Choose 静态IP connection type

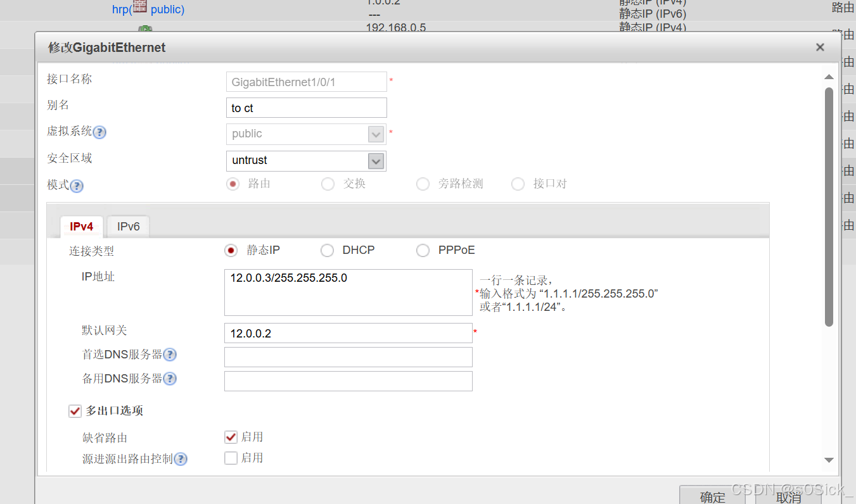click(231, 251)
